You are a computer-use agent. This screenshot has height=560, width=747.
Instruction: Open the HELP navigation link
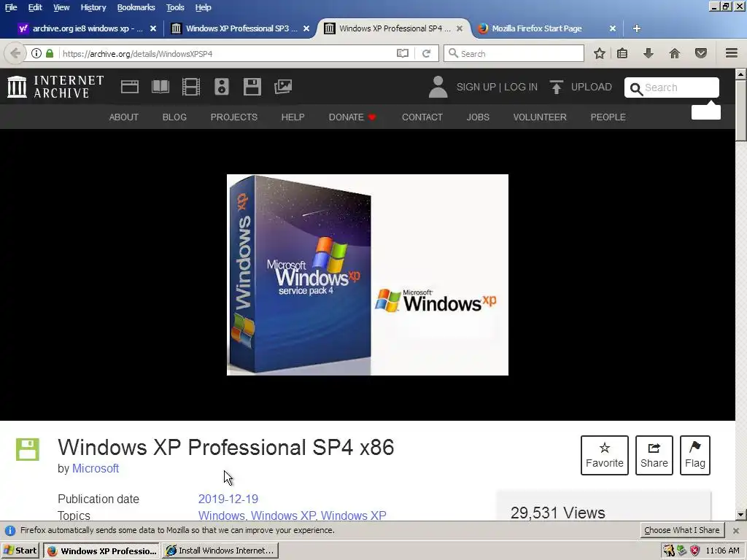[293, 117]
